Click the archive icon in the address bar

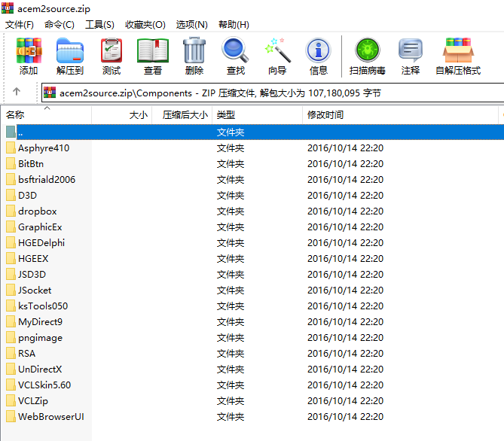click(x=50, y=93)
